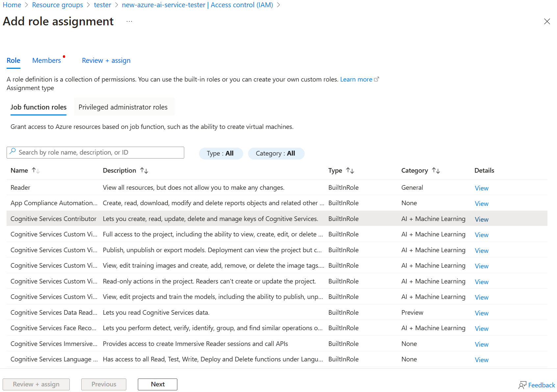Open the Feedback link
The image size is (557, 392).
click(x=542, y=385)
